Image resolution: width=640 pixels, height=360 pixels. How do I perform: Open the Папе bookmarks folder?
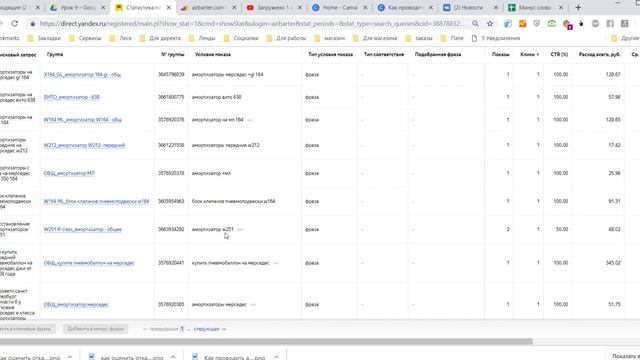[452, 38]
